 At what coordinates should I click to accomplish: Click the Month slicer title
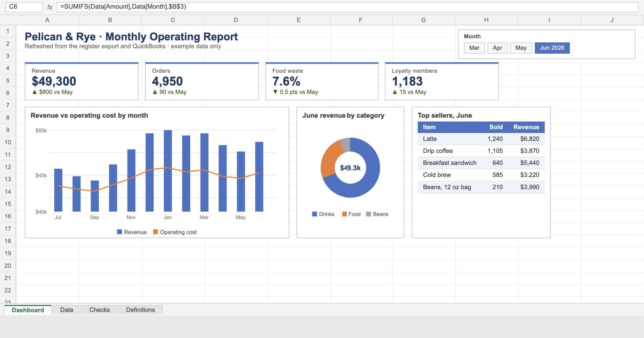[472, 36]
